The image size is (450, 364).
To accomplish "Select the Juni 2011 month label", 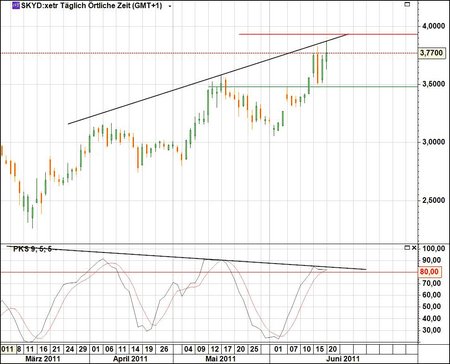I will click(x=344, y=359).
